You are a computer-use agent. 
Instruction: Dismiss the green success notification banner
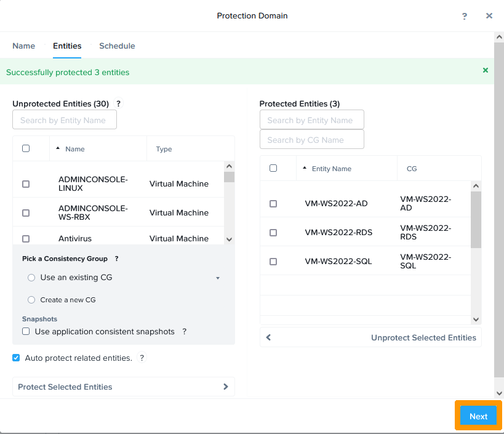(x=486, y=71)
